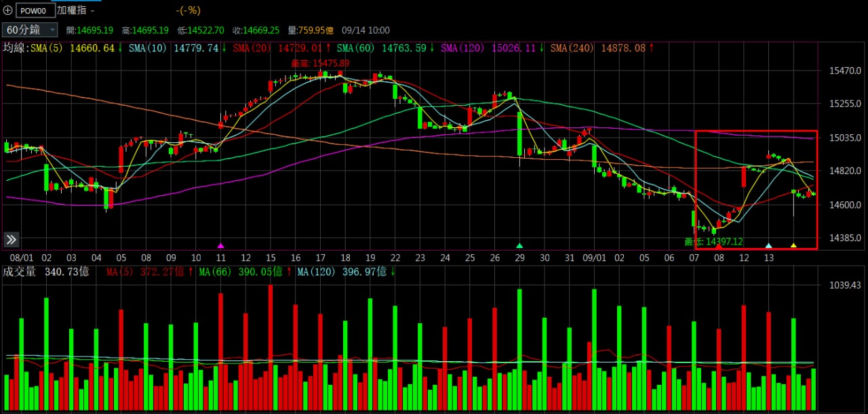Click the green triangle marker at date 29
Viewport: 868px width, 414px height.
coord(519,245)
